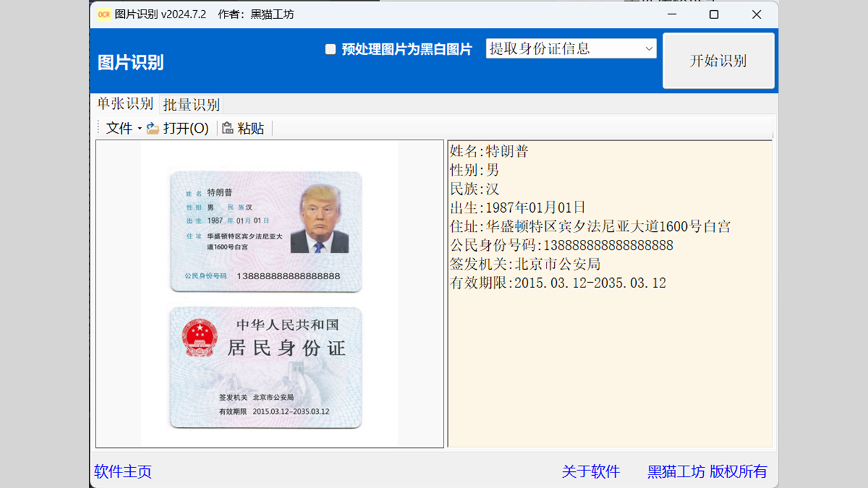This screenshot has width=868, height=488.
Task: Enable 预处理图片为黑白图片 checkbox
Action: (330, 49)
